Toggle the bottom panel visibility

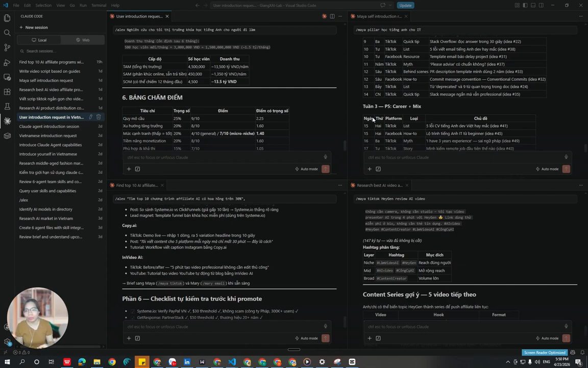[533, 5]
